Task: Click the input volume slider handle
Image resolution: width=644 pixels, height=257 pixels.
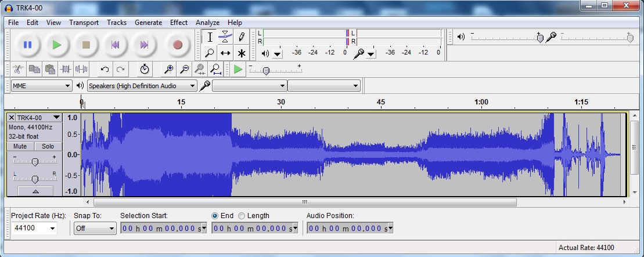Action: tap(630, 38)
